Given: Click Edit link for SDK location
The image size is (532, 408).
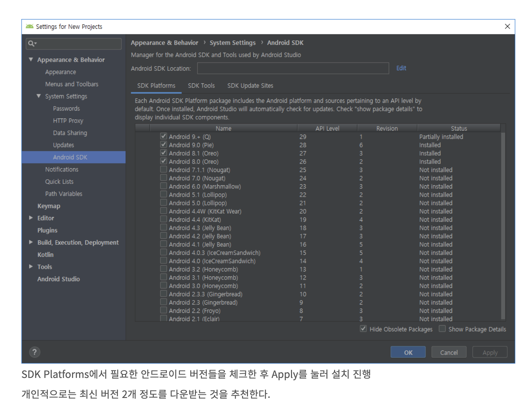Looking at the screenshot, I should pyautogui.click(x=401, y=68).
